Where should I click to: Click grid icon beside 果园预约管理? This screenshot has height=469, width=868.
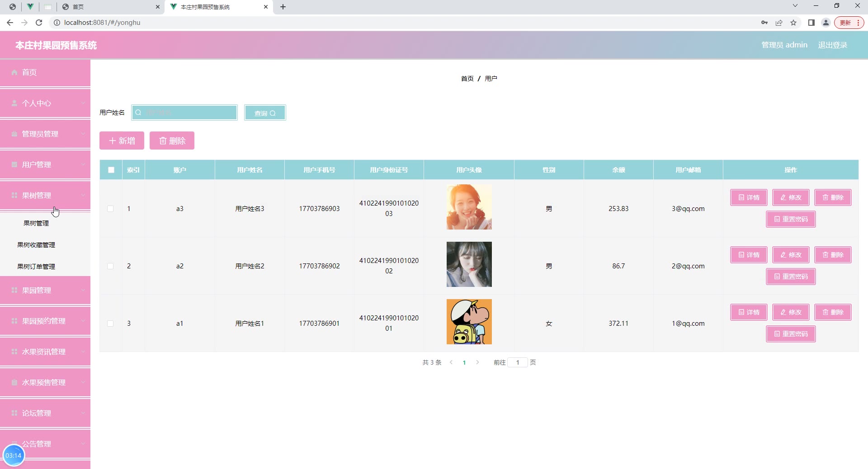click(14, 321)
